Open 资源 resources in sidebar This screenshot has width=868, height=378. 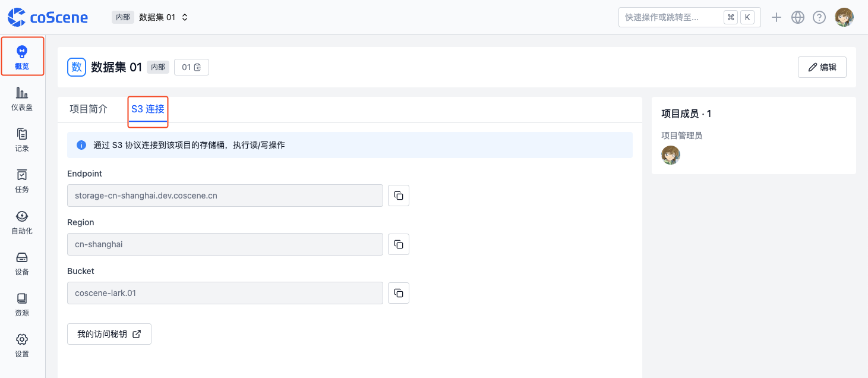22,304
